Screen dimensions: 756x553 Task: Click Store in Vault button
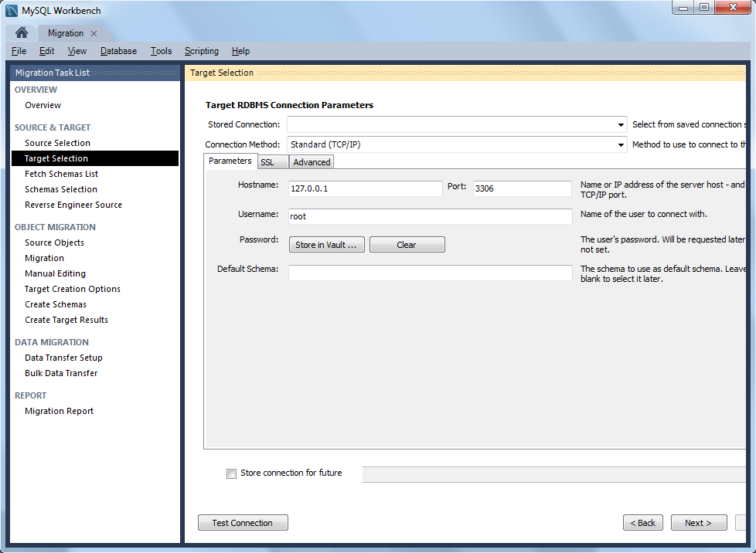[326, 245]
